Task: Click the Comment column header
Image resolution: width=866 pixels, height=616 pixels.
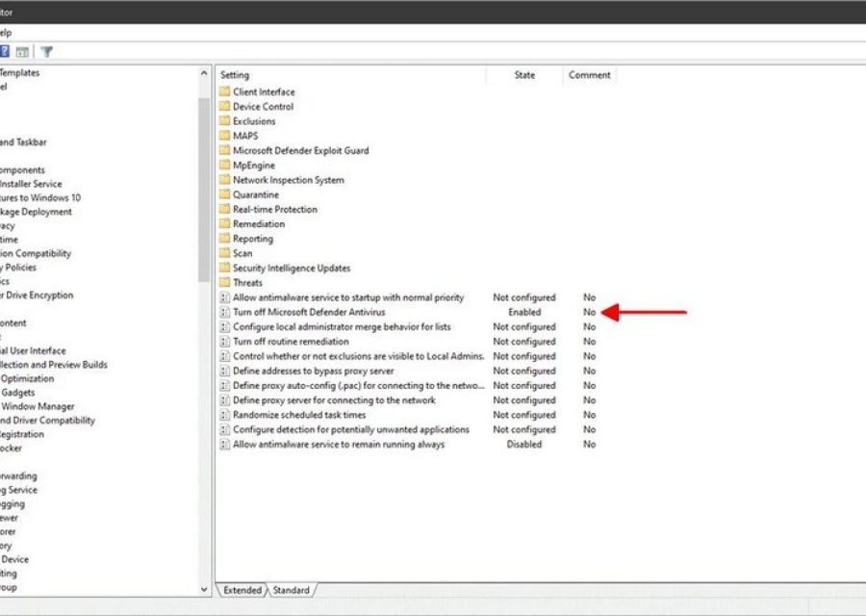Action: tap(589, 75)
